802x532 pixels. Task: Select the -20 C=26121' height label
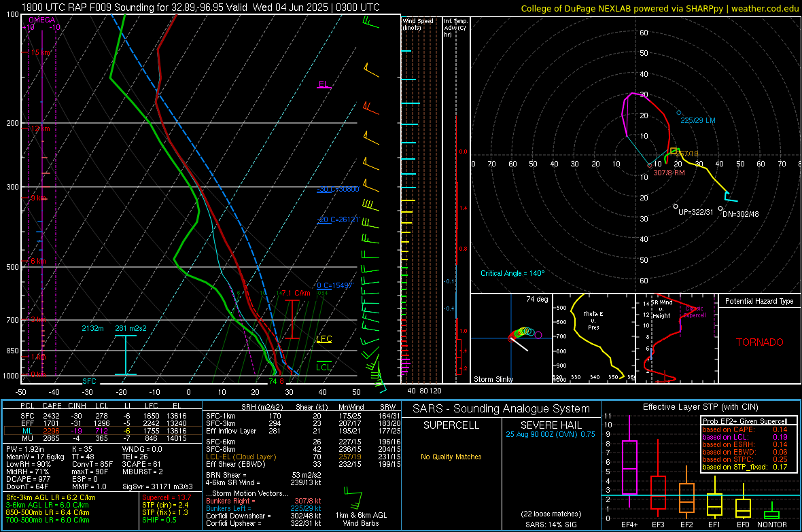pyautogui.click(x=338, y=219)
